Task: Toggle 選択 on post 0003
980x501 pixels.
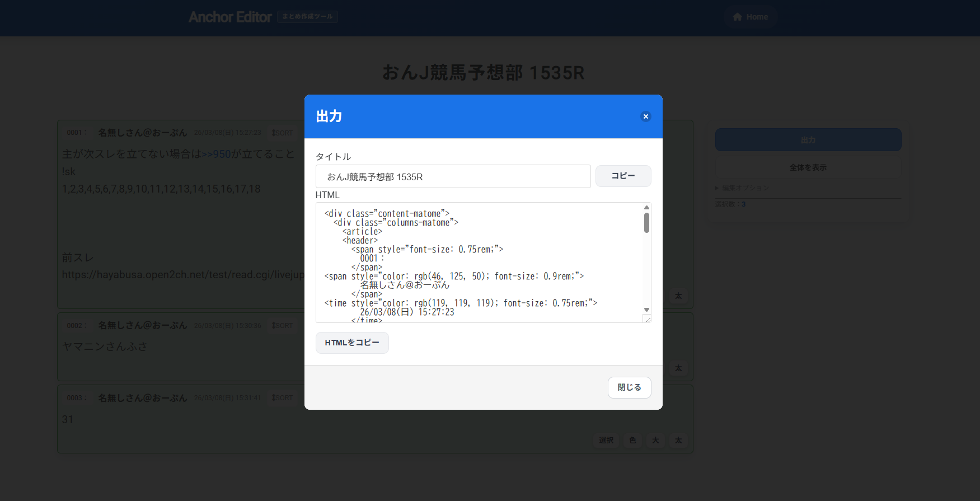Action: click(606, 441)
